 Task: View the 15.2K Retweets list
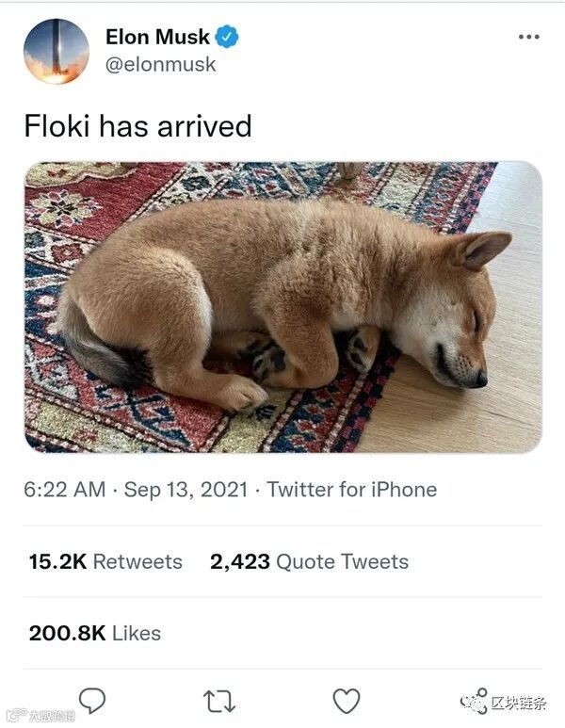pos(105,561)
